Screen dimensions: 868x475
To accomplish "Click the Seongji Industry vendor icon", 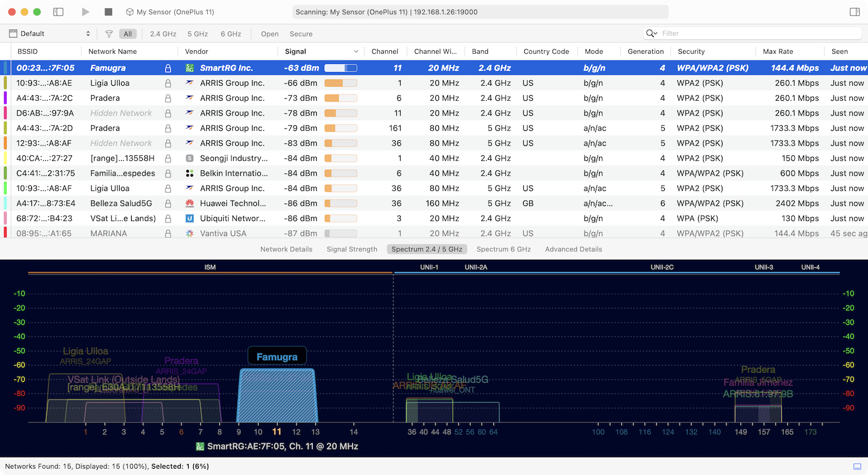I will point(190,159).
